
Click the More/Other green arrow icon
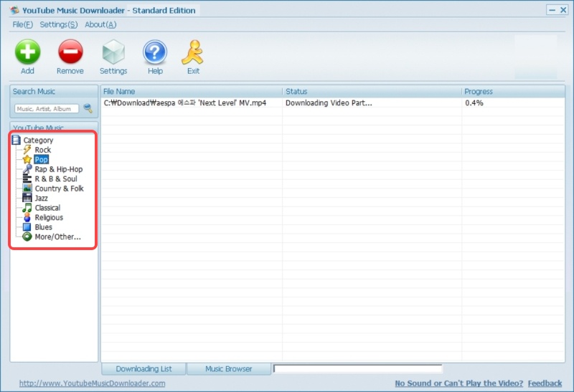click(x=27, y=236)
